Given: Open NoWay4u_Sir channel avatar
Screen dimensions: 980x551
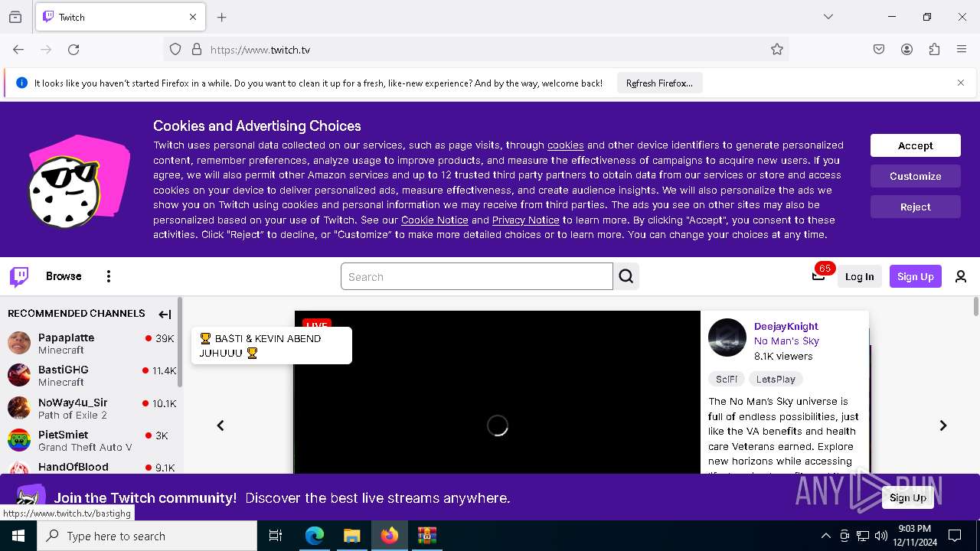Looking at the screenshot, I should (19, 408).
